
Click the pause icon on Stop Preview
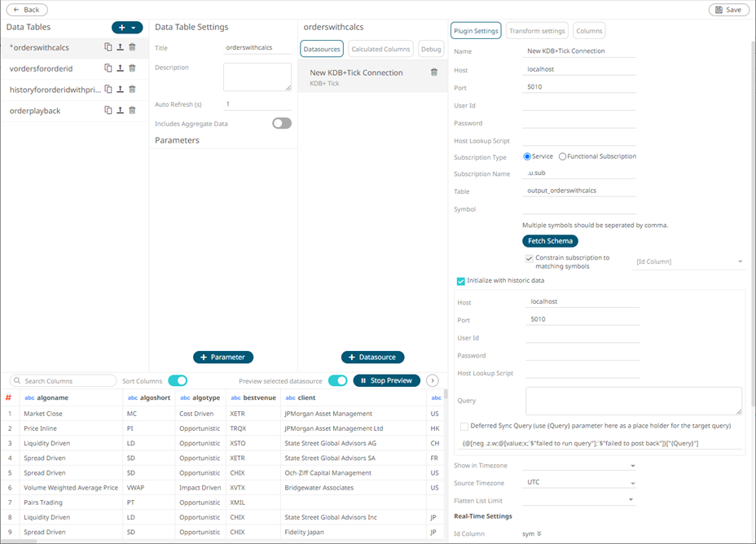[x=362, y=380]
